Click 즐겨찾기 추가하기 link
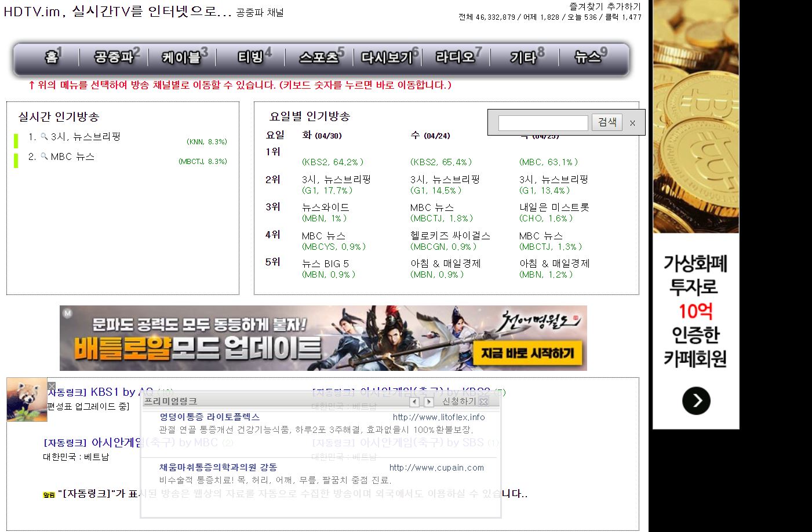 click(x=605, y=6)
